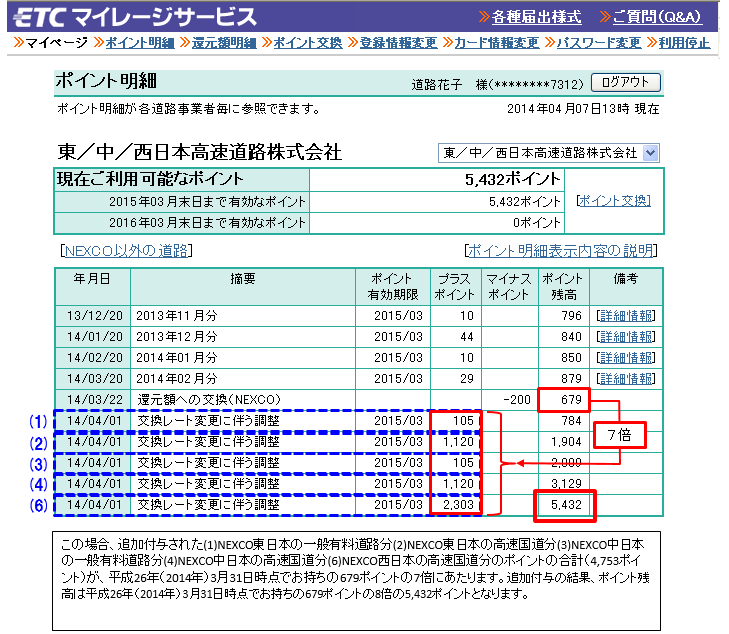Open 詳細情報 for 2014年01月分 row
The height and width of the screenshot is (634, 729).
pyautogui.click(x=626, y=358)
